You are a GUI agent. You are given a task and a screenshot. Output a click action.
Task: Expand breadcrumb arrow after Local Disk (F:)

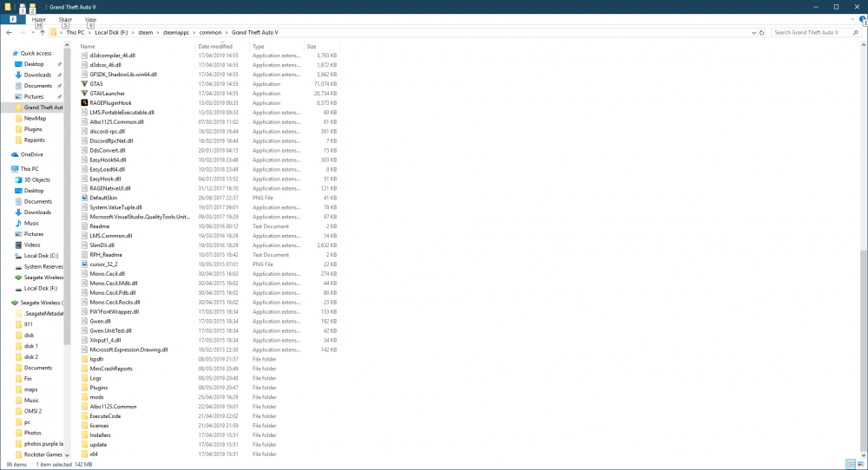pyautogui.click(x=133, y=33)
